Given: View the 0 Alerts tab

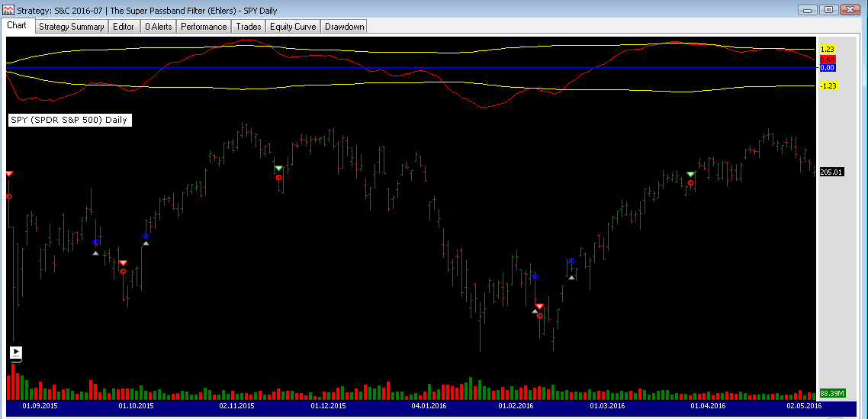Looking at the screenshot, I should coord(158,27).
